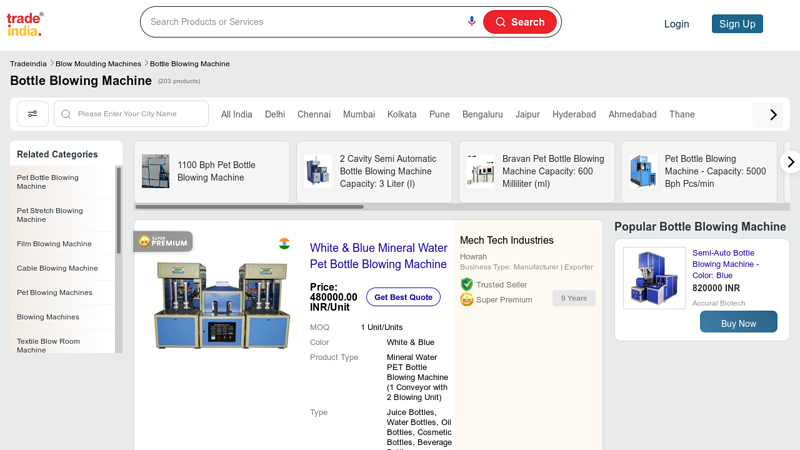Click the Buy Now button

tap(738, 322)
